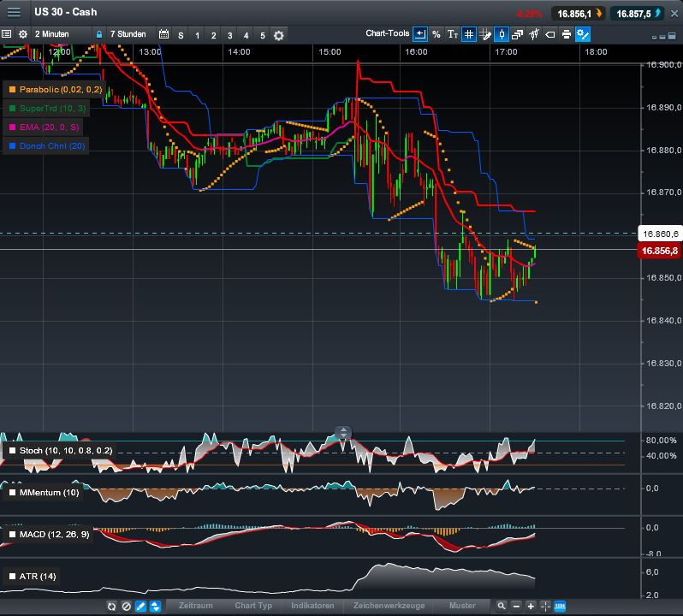Click the sell price 16.856,1 button

579,14
